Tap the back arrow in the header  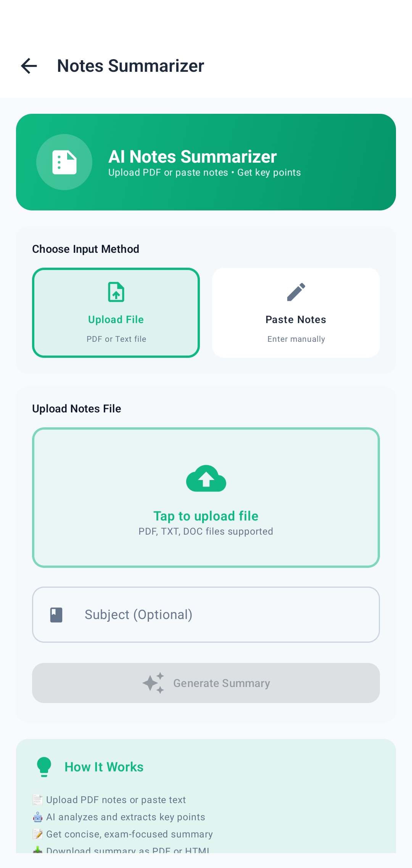[x=29, y=66]
